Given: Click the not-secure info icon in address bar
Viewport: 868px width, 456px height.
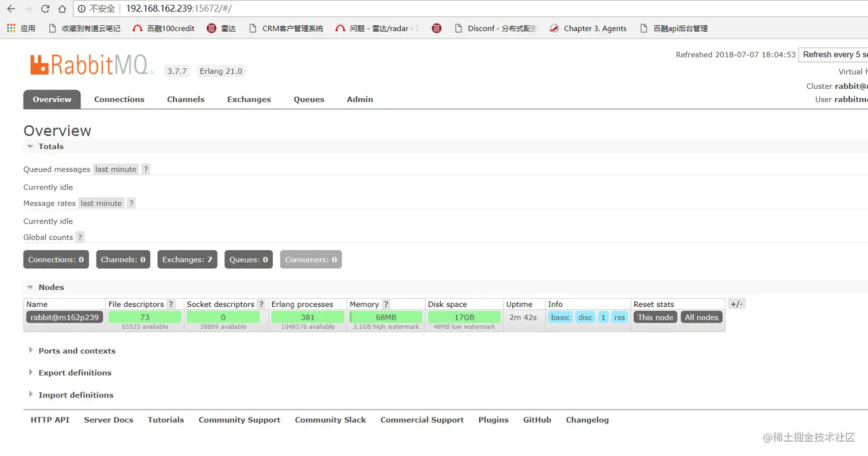Looking at the screenshot, I should click(82, 9).
